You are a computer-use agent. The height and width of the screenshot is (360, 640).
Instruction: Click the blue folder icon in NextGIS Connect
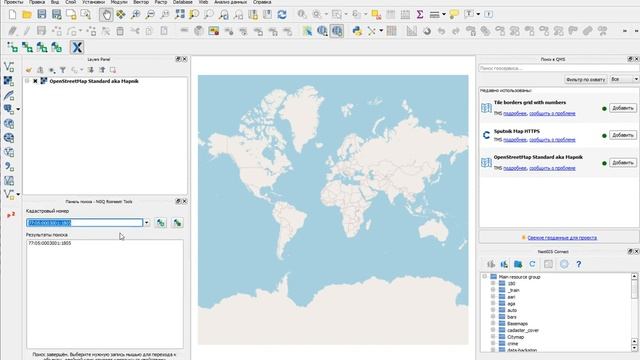point(518,264)
